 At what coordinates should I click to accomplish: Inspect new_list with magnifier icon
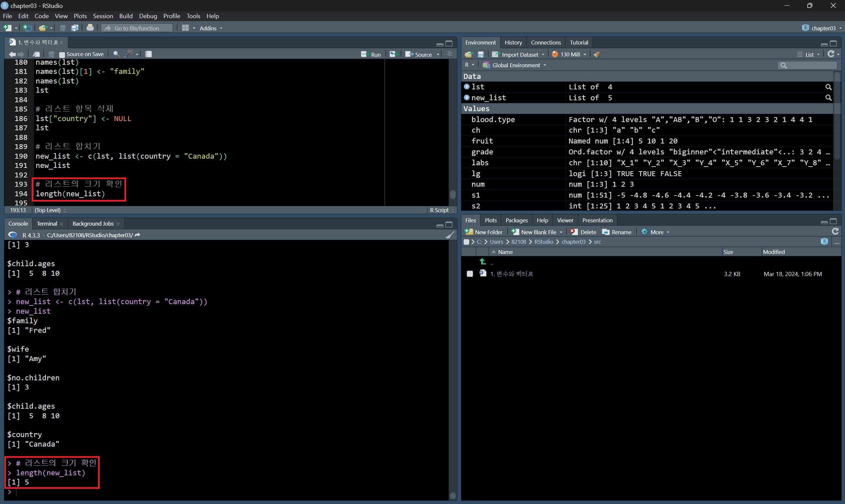coord(828,98)
